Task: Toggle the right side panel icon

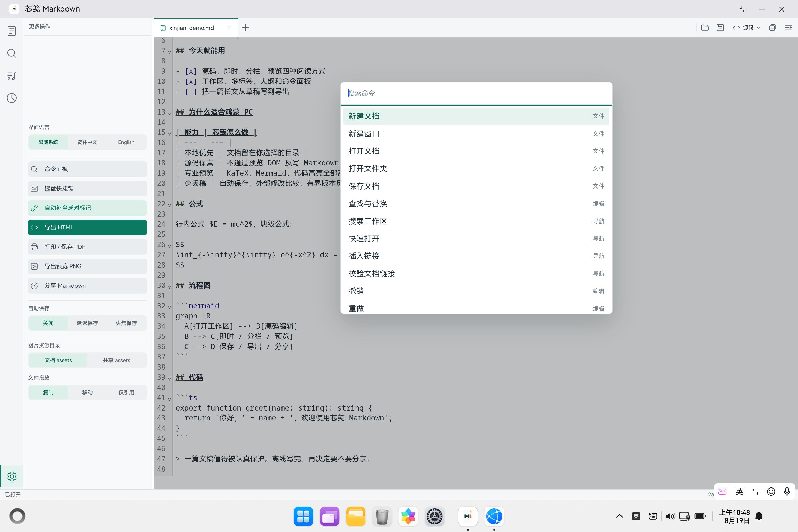Action: (788, 27)
